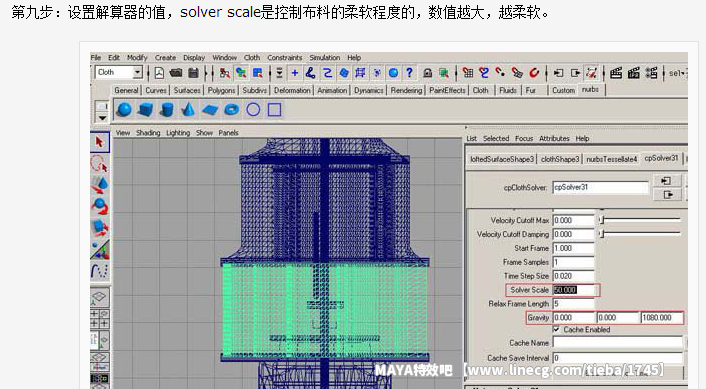Screen dimensions: 706x389
Task: Click the blue question mark icon
Action: pyautogui.click(x=409, y=72)
